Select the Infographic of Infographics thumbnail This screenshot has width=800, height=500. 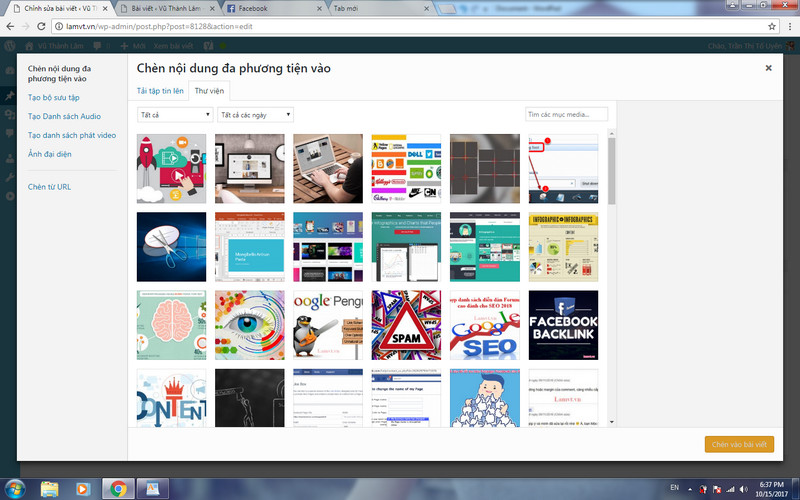tap(563, 247)
